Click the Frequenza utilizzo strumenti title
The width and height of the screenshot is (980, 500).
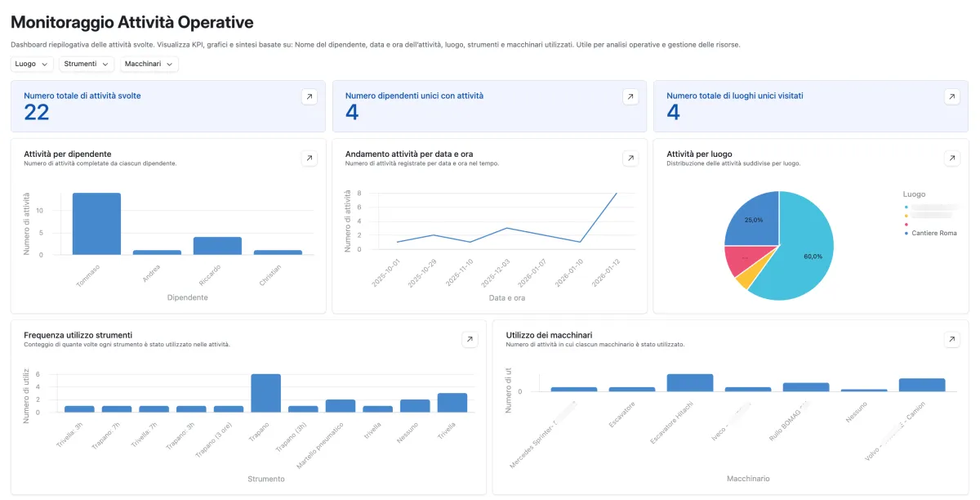click(x=78, y=335)
